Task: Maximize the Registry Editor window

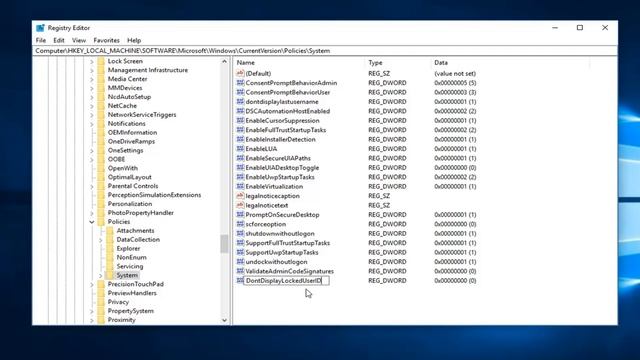Action: click(580, 28)
